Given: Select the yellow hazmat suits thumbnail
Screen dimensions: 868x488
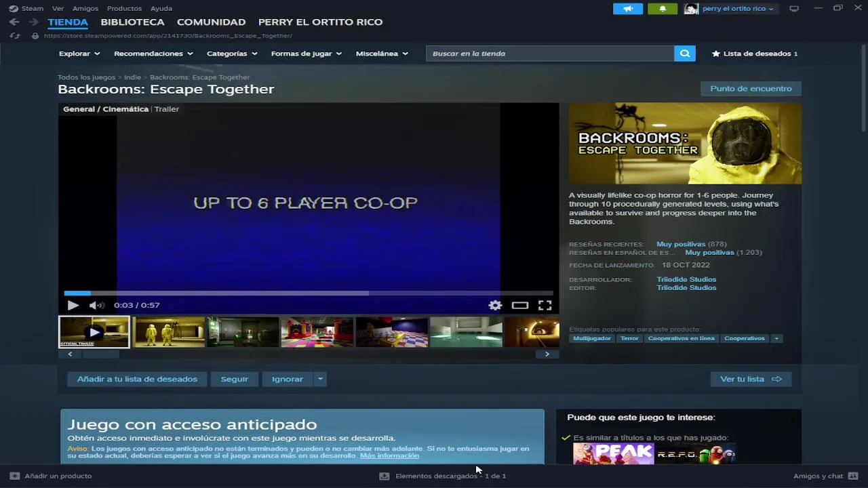Looking at the screenshot, I should pyautogui.click(x=169, y=332).
